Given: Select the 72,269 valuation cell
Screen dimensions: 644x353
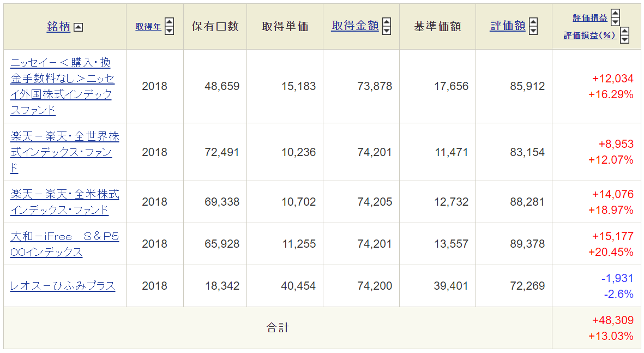Looking at the screenshot, I should point(527,286).
